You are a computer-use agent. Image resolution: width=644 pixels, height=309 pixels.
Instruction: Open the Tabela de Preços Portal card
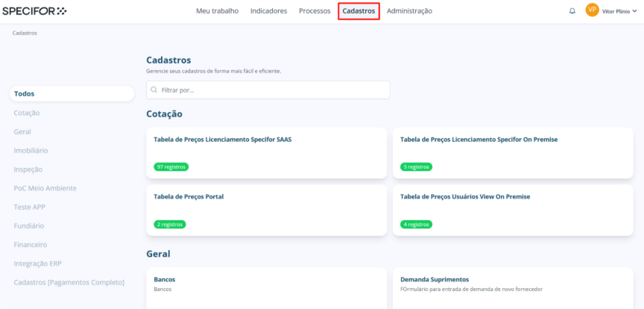point(267,210)
